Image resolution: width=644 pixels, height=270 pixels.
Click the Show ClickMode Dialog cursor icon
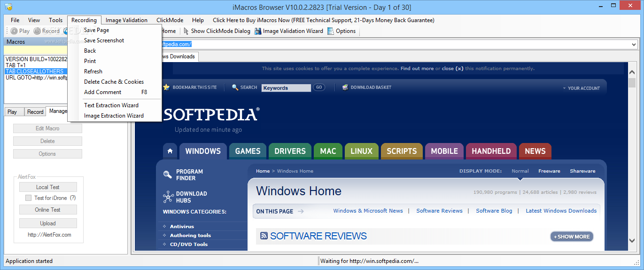tap(186, 31)
